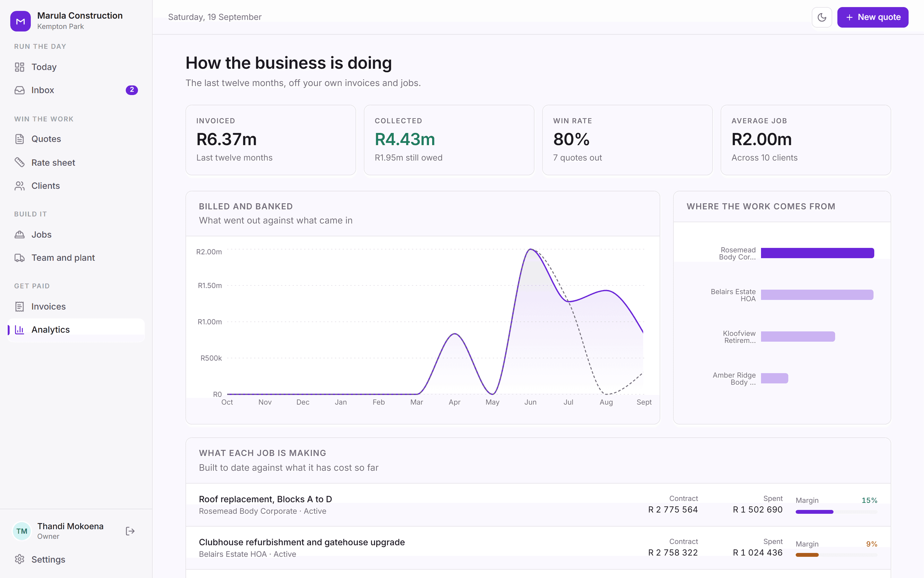Click the Rosemead Body Corp bar
The height and width of the screenshot is (578, 924).
[x=817, y=253]
